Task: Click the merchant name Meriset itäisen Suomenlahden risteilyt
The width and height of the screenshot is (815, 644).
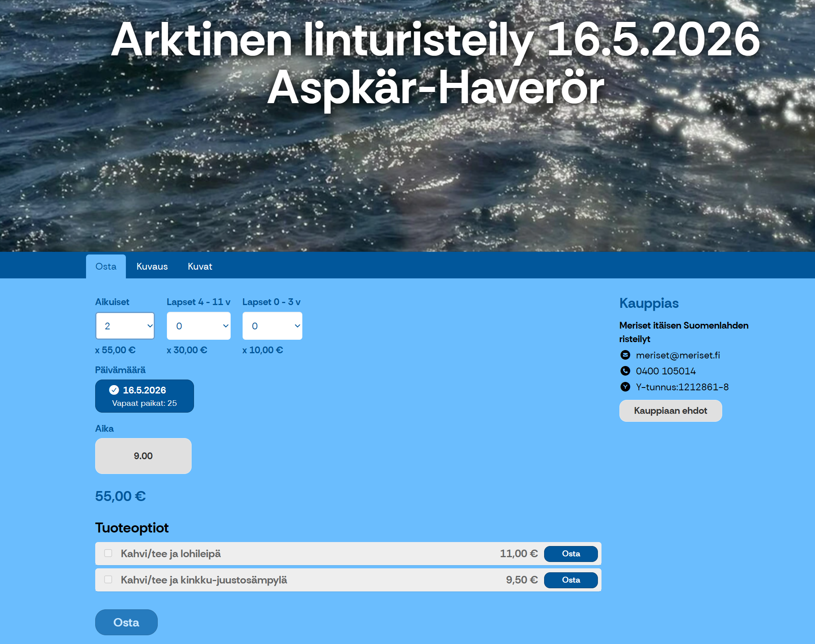Action: [x=684, y=332]
